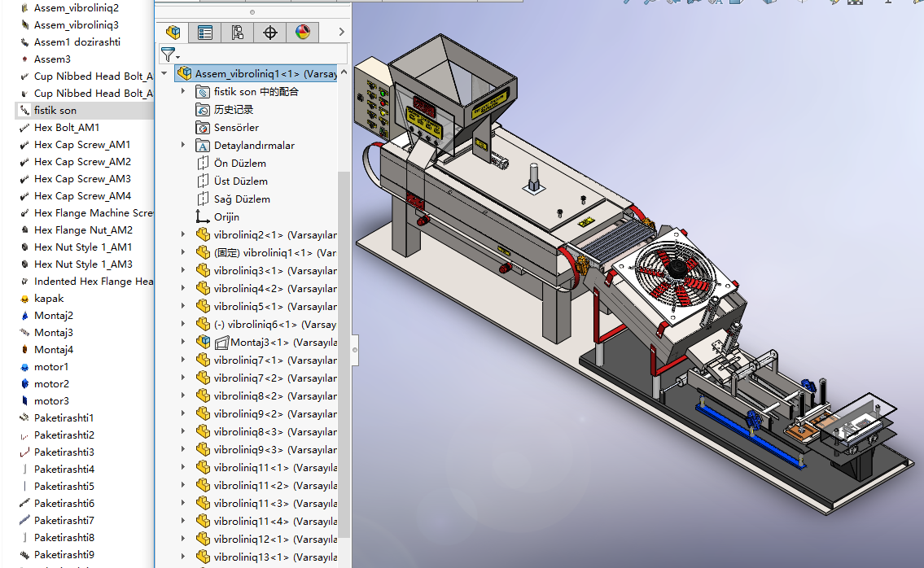Screen dimensions: 924x568
Task: Switch to the FeatureManager design tree tab
Action: click(173, 33)
